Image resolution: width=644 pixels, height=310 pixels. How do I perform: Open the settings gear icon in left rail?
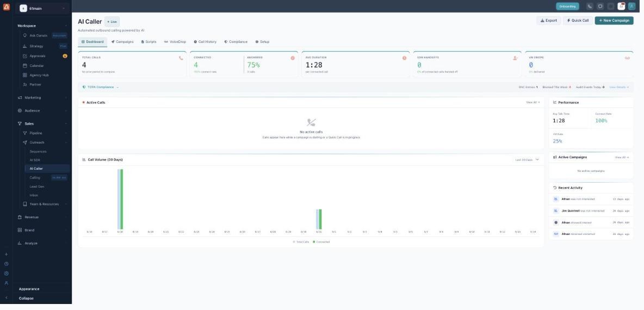click(x=6, y=273)
